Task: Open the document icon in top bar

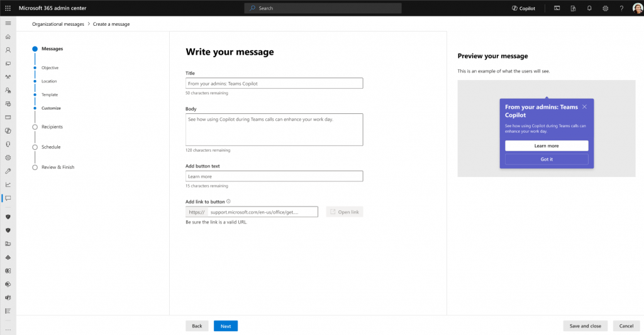Action: [x=573, y=8]
